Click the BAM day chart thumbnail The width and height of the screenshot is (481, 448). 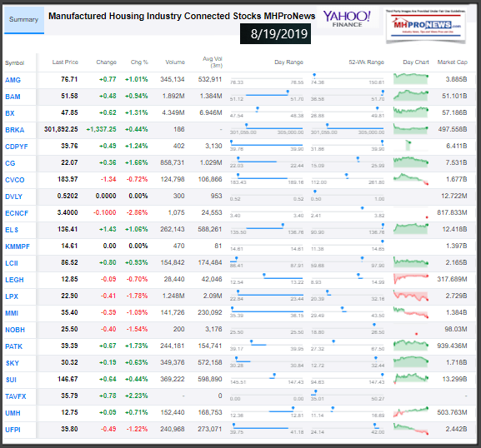tap(411, 95)
